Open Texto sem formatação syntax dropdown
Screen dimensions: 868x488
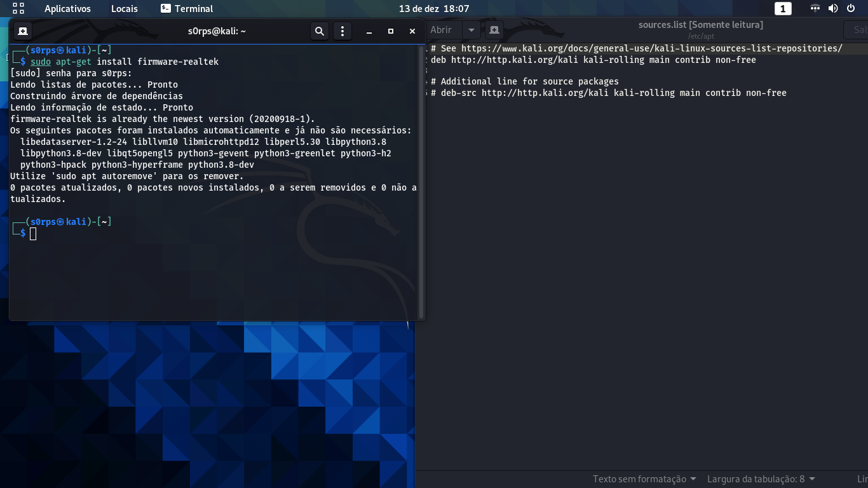pyautogui.click(x=644, y=479)
